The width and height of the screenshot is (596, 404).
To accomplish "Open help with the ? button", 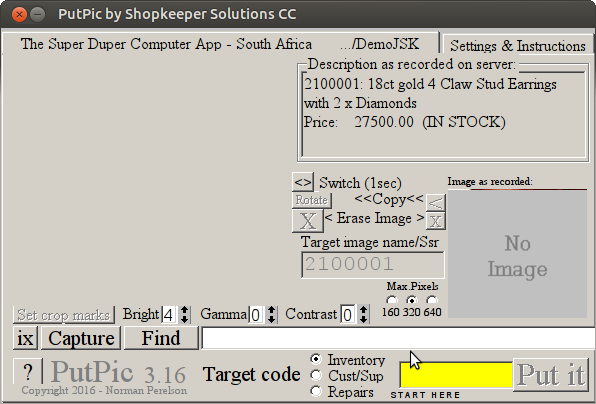I will click(x=28, y=372).
